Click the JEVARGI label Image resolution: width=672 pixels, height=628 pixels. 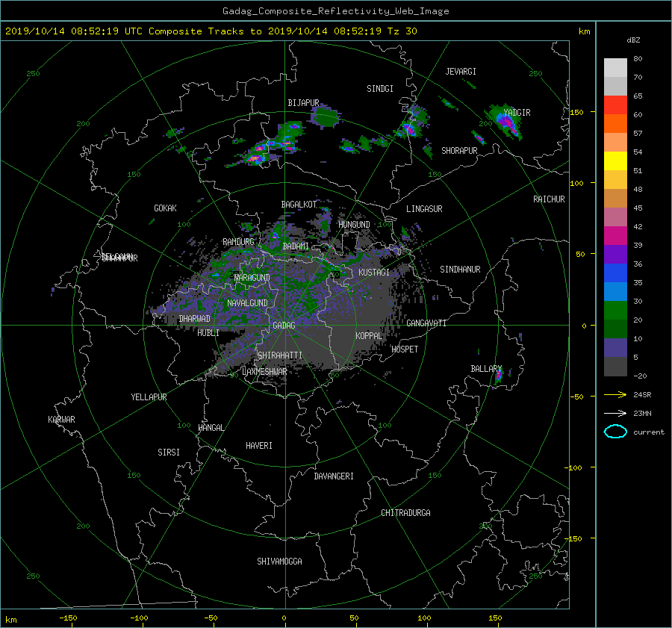point(461,72)
